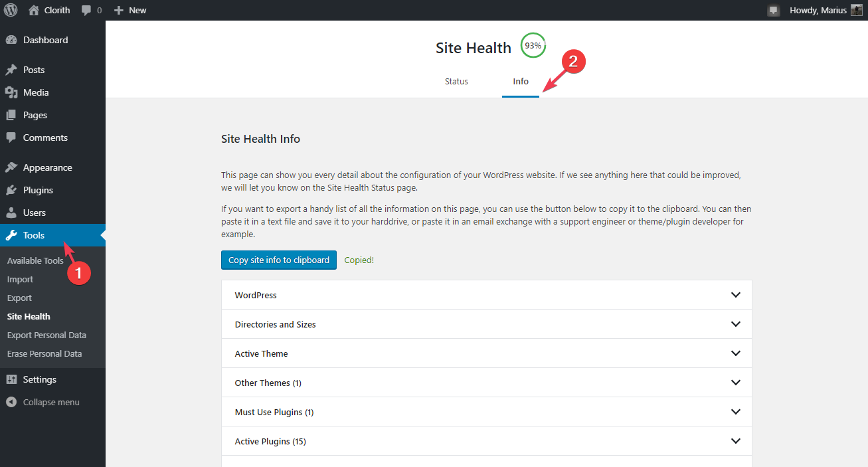Click the WordPress logo in admin bar
This screenshot has height=467, width=868.
(x=11, y=10)
